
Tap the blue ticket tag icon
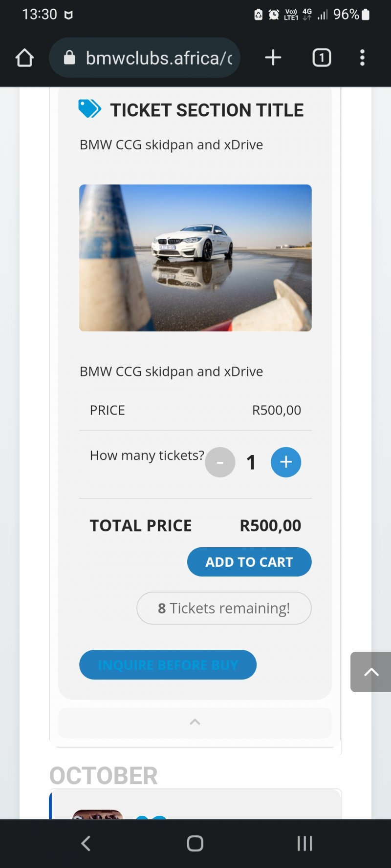[x=90, y=109]
